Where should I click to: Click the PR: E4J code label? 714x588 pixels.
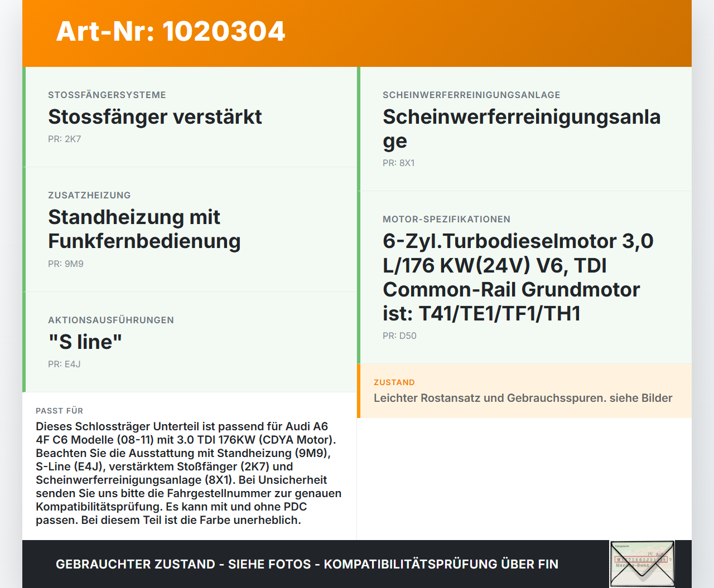(x=64, y=365)
